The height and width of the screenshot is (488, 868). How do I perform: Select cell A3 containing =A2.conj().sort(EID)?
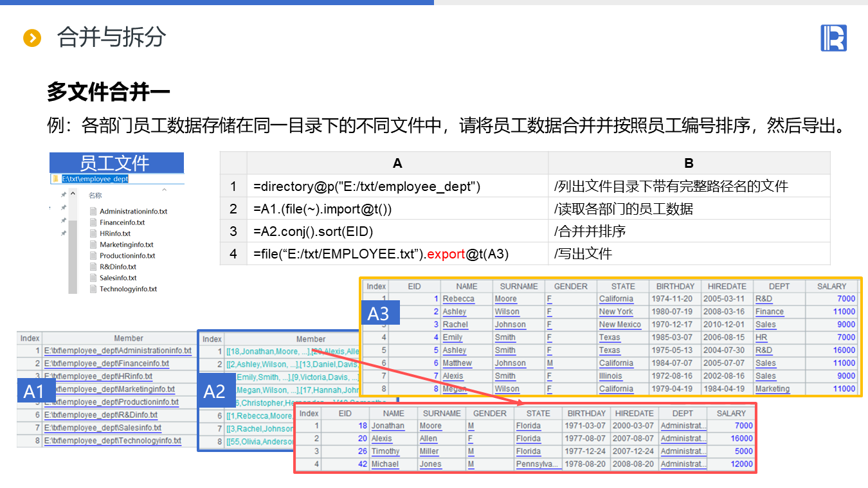pos(397,231)
